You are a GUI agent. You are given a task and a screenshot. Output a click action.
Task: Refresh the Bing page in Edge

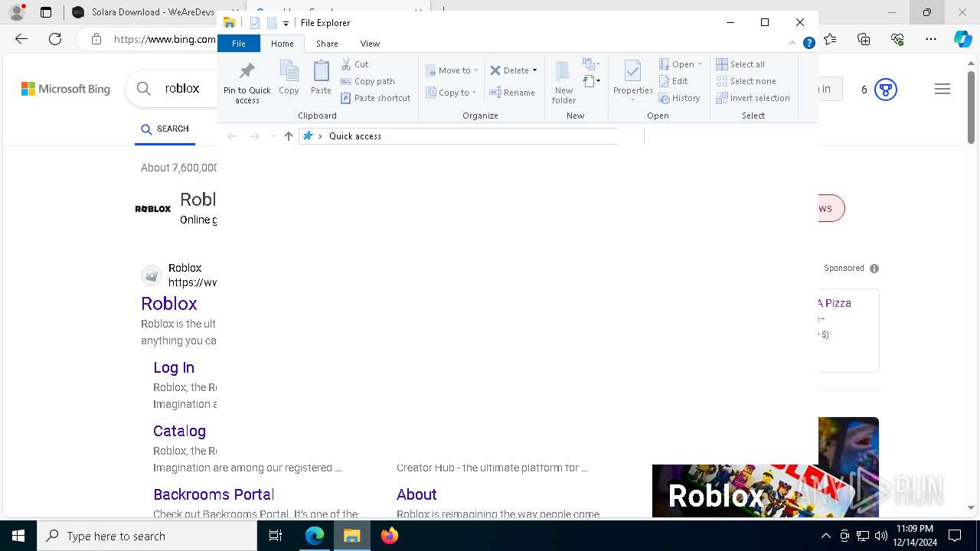tap(55, 39)
